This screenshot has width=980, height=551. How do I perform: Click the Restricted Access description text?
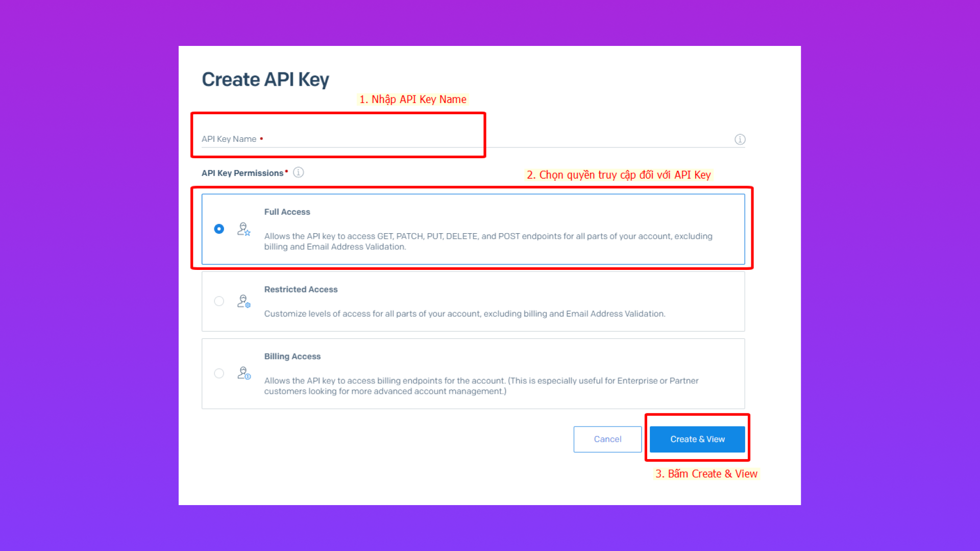click(x=464, y=314)
